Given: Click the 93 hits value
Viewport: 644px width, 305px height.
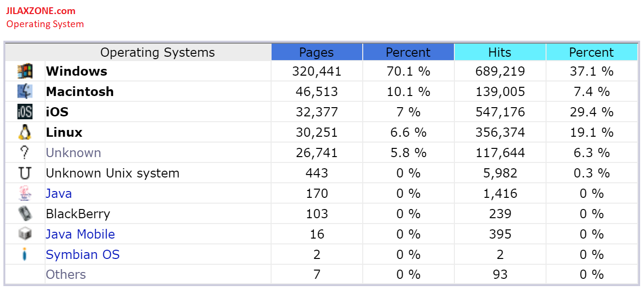Looking at the screenshot, I should coord(500,274).
